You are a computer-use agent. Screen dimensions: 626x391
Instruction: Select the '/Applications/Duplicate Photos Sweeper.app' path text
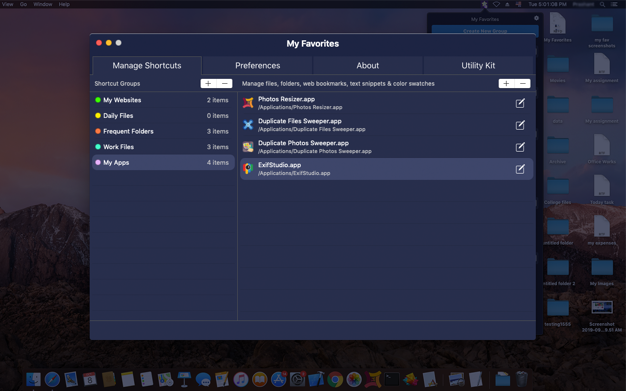tap(315, 151)
